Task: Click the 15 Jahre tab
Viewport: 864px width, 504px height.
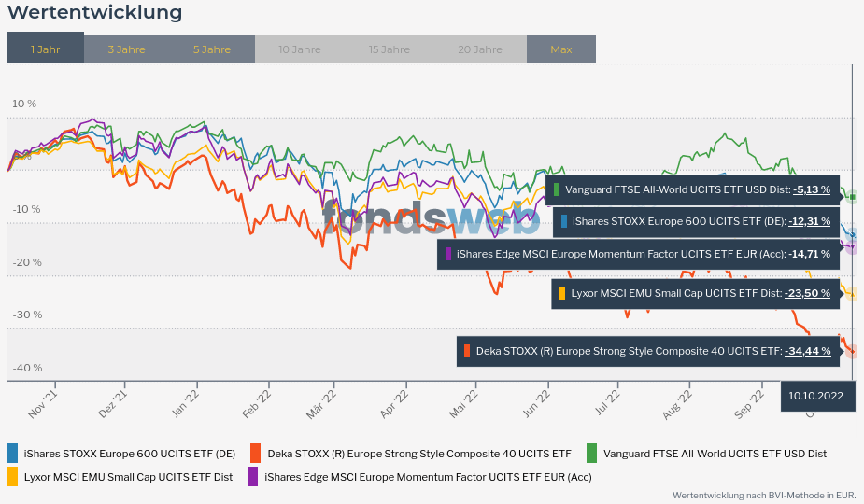Action: click(x=389, y=49)
